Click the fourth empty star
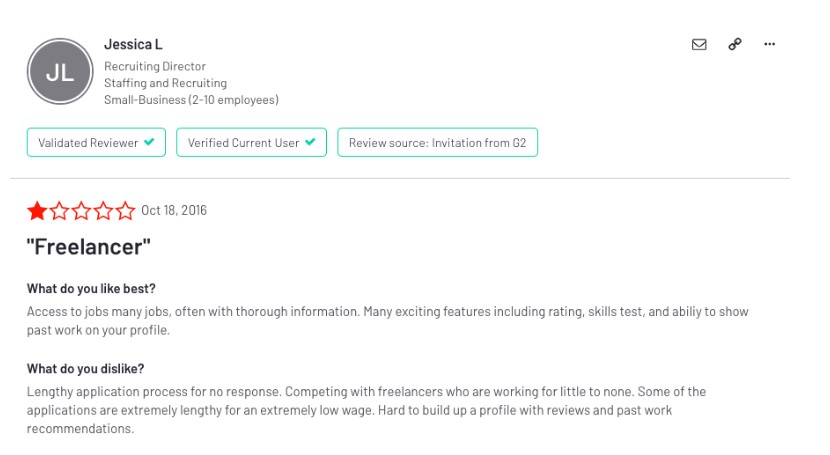This screenshot has width=830, height=455. click(104, 211)
